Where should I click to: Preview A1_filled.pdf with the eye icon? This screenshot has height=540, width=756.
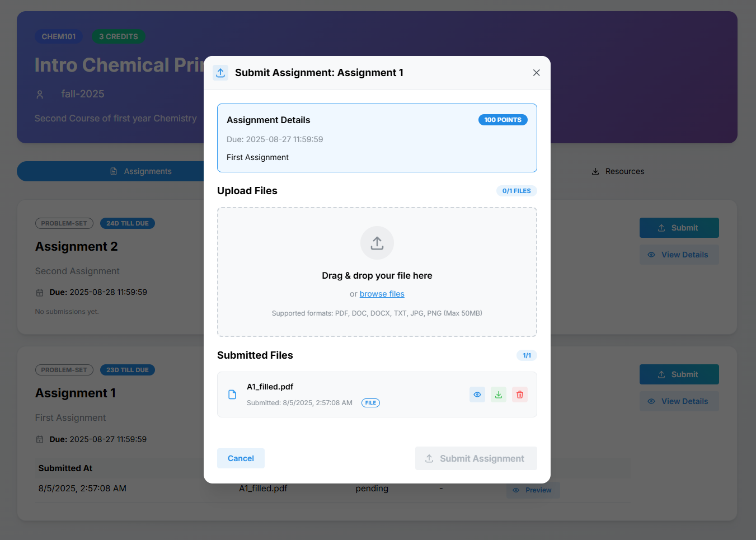coord(477,395)
